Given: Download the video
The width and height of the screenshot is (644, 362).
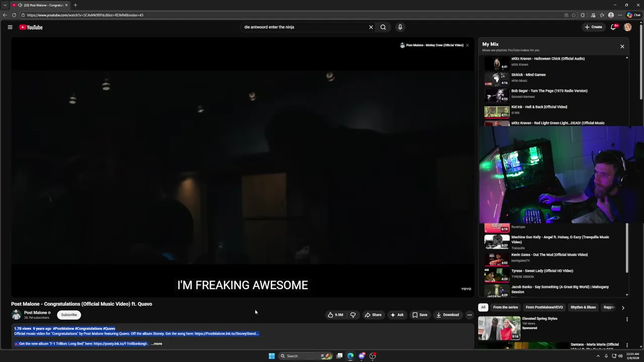Looking at the screenshot, I should 447,315.
